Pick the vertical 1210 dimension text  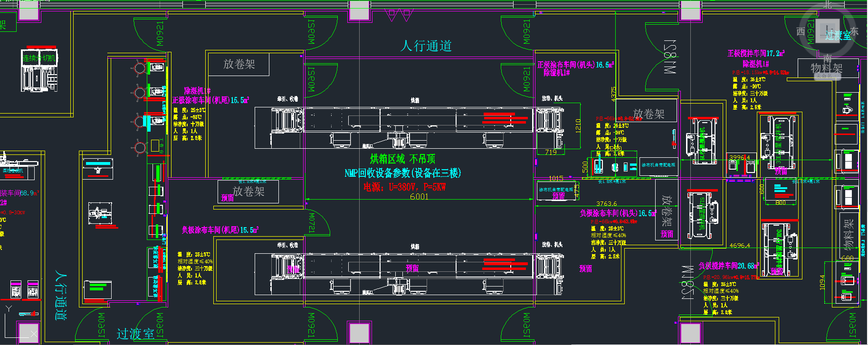[x=578, y=125]
